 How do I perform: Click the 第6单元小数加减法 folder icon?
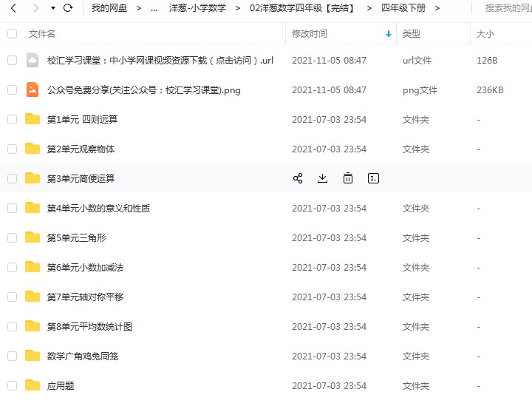33,267
